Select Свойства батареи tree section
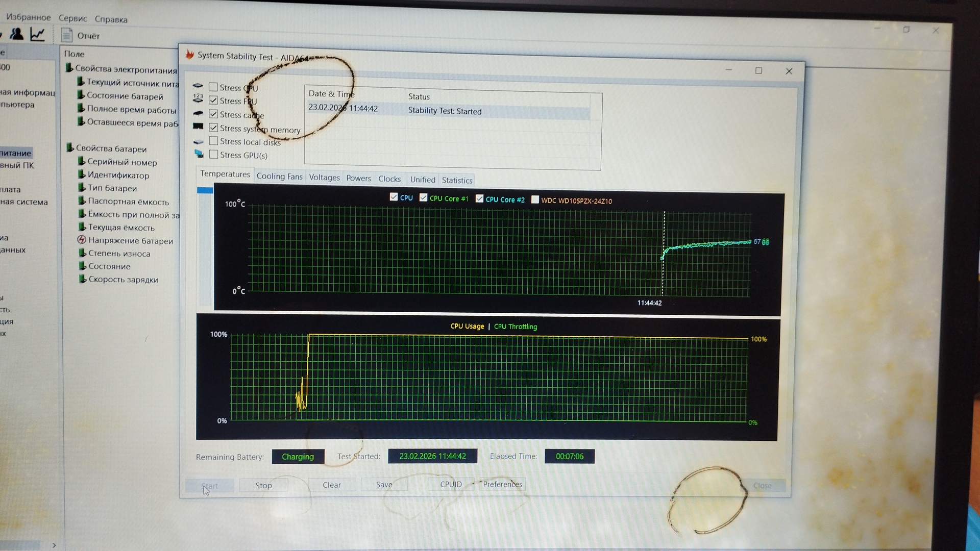Screen dimensions: 980x551 click(111, 148)
